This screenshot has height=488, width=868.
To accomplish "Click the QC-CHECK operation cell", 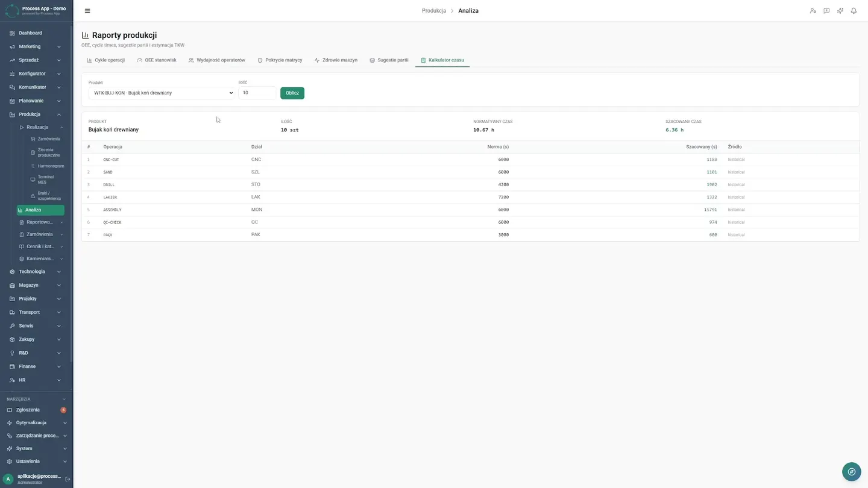I will coord(112,222).
